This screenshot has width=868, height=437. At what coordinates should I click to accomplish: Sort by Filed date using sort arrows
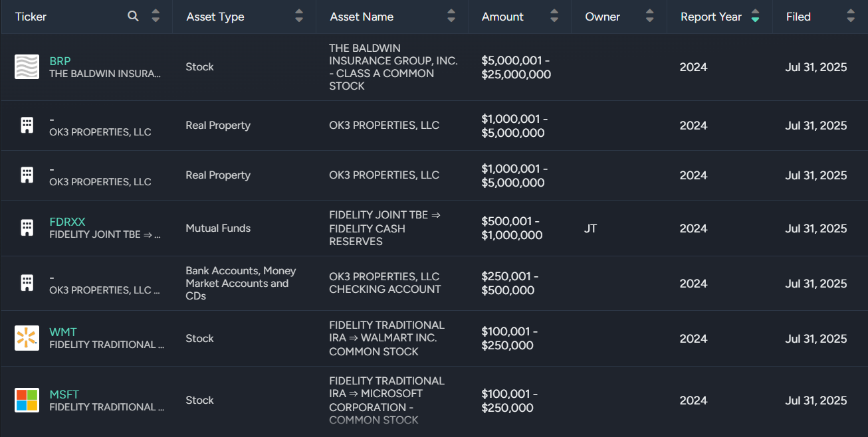tap(850, 17)
